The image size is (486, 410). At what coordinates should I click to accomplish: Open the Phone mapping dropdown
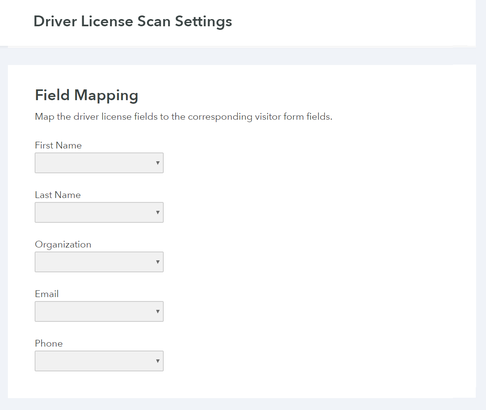(99, 361)
